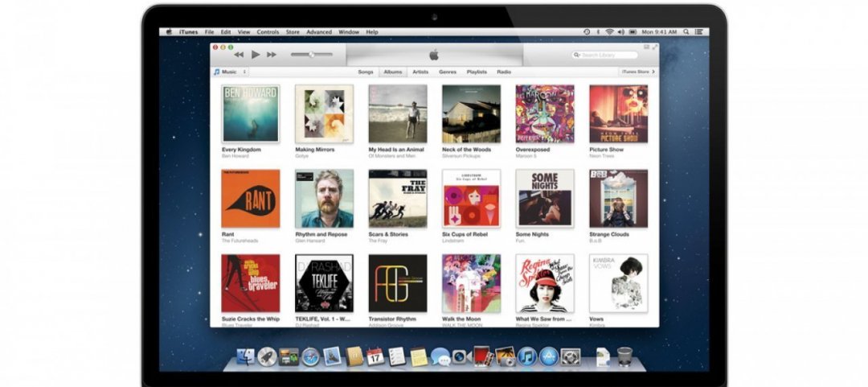
Task: Go to the iTunes Store
Action: pyautogui.click(x=637, y=72)
